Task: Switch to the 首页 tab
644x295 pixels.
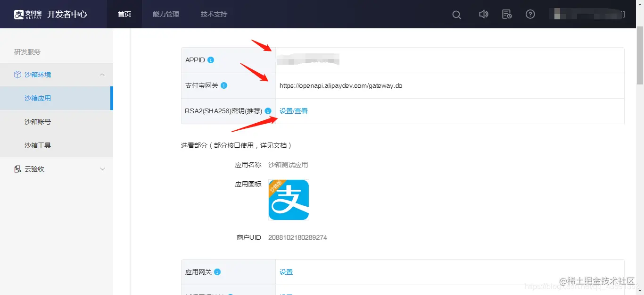Action: (124, 14)
